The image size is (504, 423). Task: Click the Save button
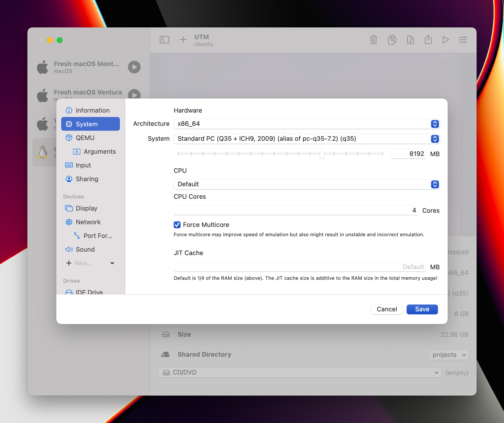[x=422, y=309]
